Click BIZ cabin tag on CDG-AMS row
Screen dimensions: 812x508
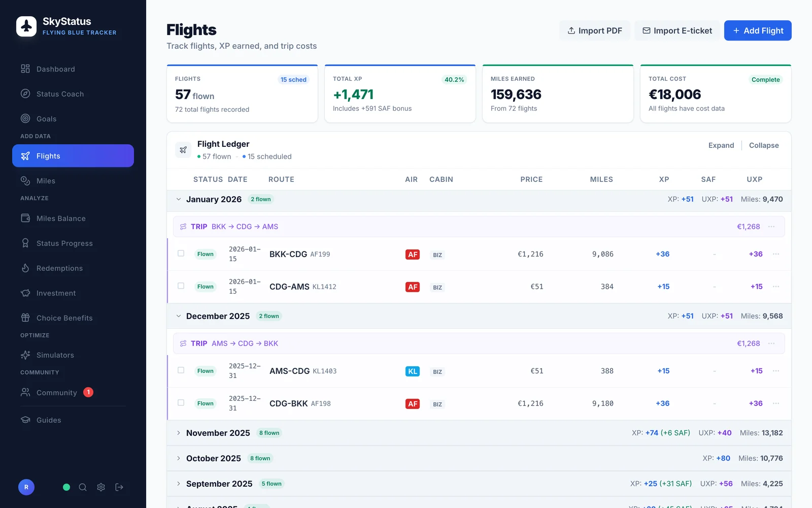437,288
